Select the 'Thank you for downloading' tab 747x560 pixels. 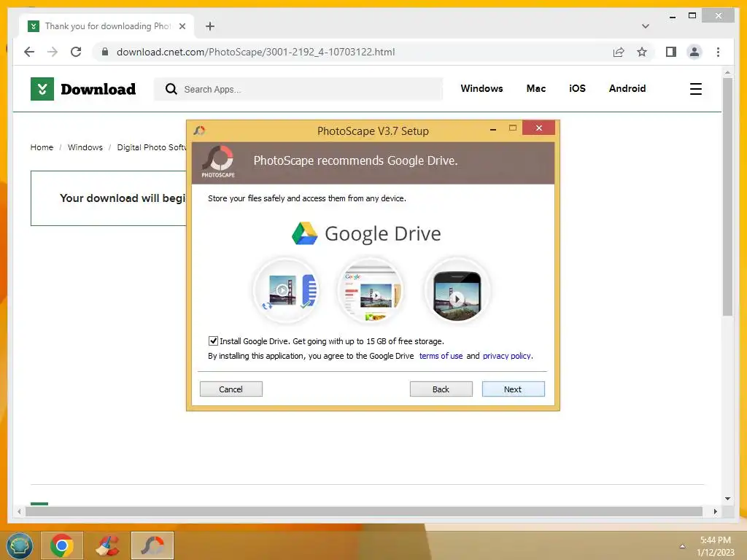(x=107, y=26)
